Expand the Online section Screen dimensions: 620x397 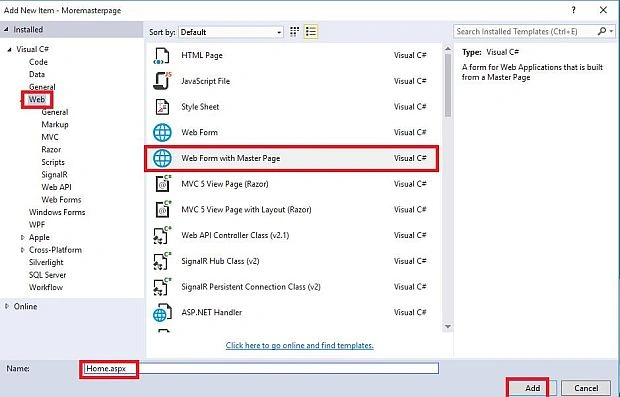pos(7,306)
